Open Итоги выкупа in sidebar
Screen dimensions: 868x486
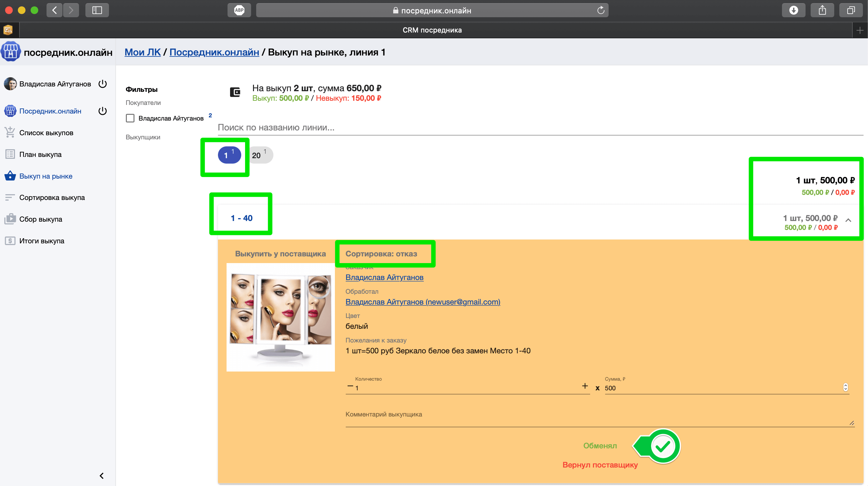coord(41,241)
